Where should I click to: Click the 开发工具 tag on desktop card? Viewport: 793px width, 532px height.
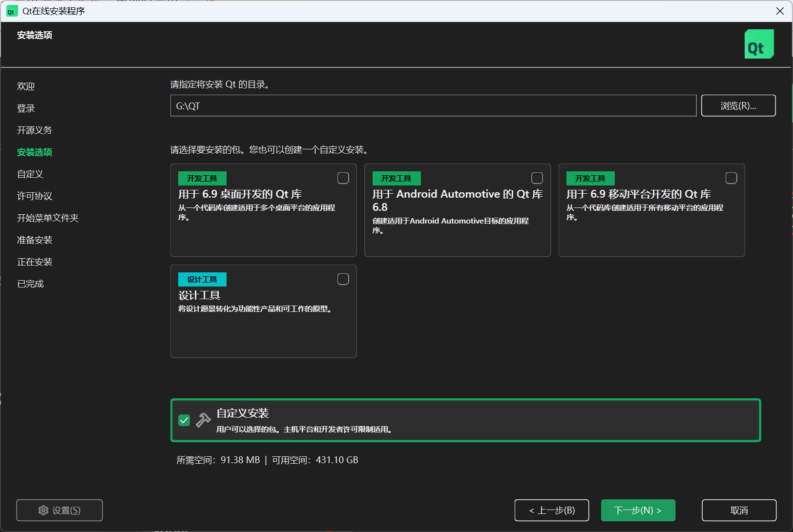tap(202, 178)
